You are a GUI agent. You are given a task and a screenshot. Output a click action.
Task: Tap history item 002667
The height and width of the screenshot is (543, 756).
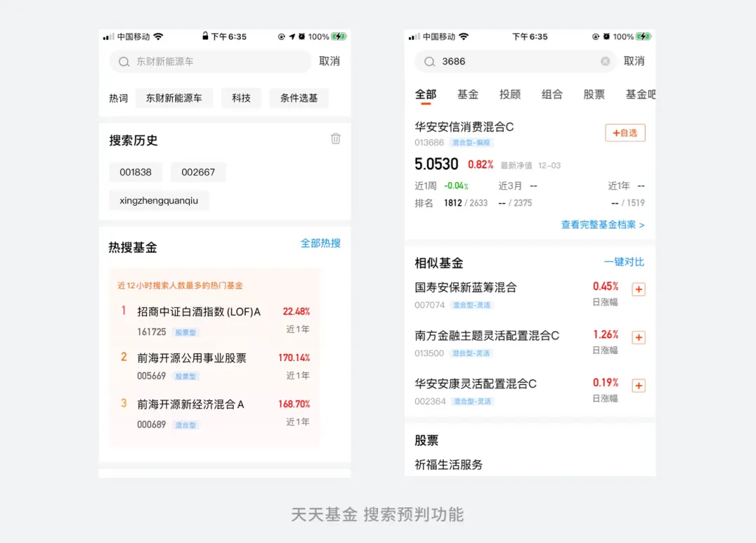(x=198, y=173)
